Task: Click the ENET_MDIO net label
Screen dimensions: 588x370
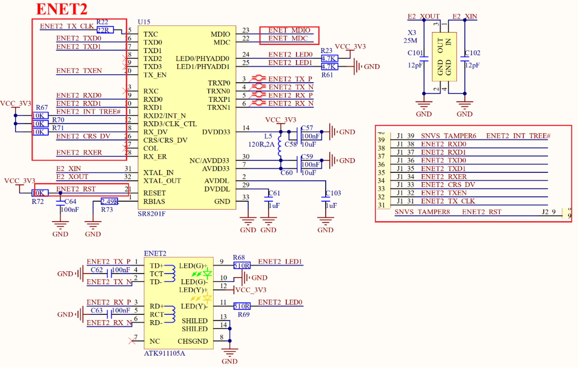Action: click(289, 30)
